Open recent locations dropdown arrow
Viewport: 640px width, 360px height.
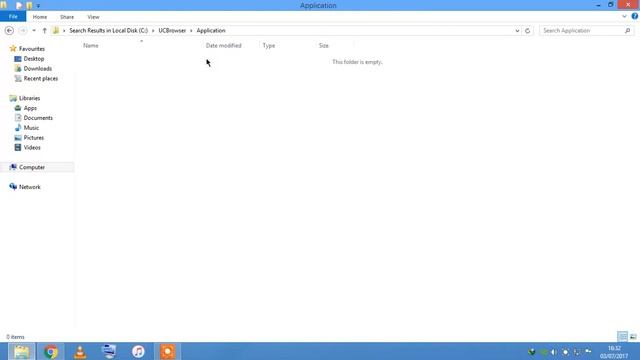click(x=34, y=31)
